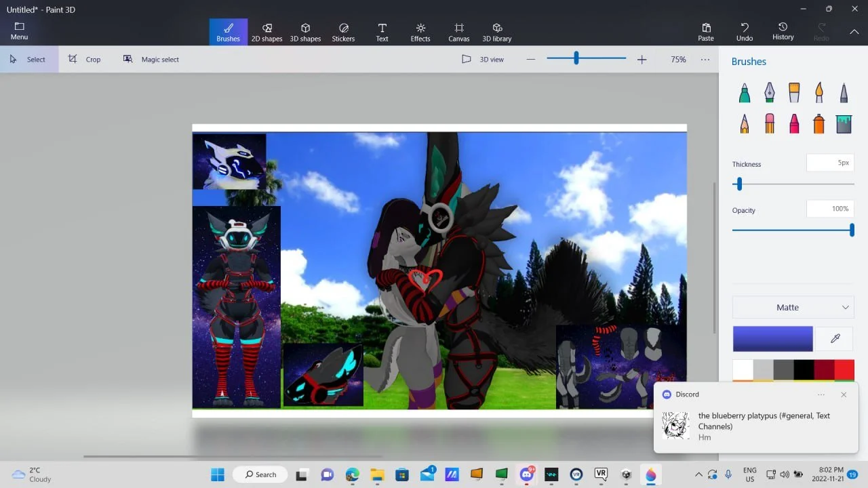The height and width of the screenshot is (488, 868).
Task: Open the Brushes tab
Action: click(228, 32)
